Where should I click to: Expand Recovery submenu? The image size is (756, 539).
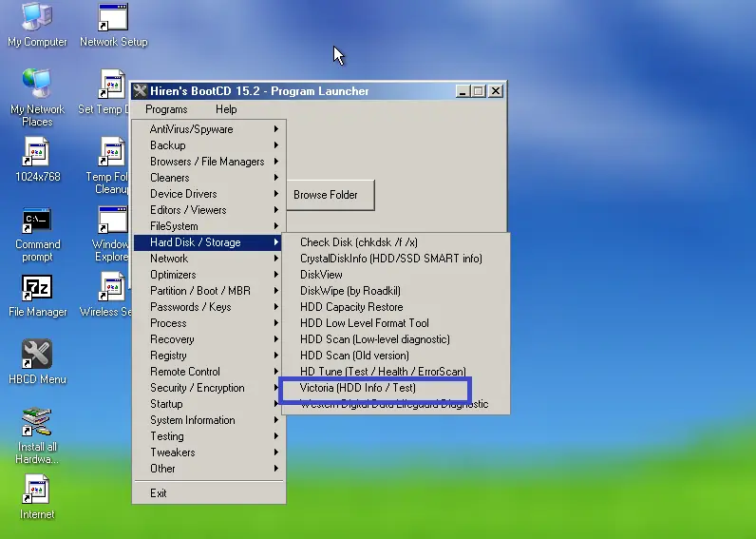coord(209,339)
